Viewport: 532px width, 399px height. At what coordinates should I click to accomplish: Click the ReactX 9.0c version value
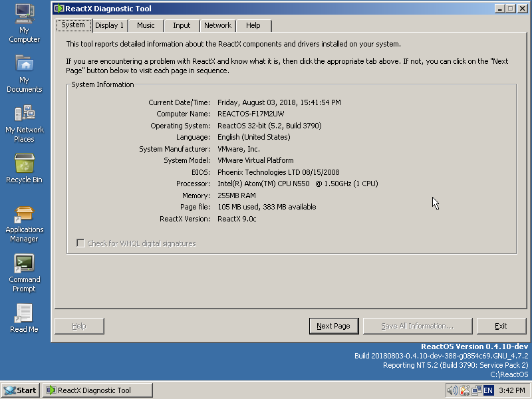click(x=237, y=219)
